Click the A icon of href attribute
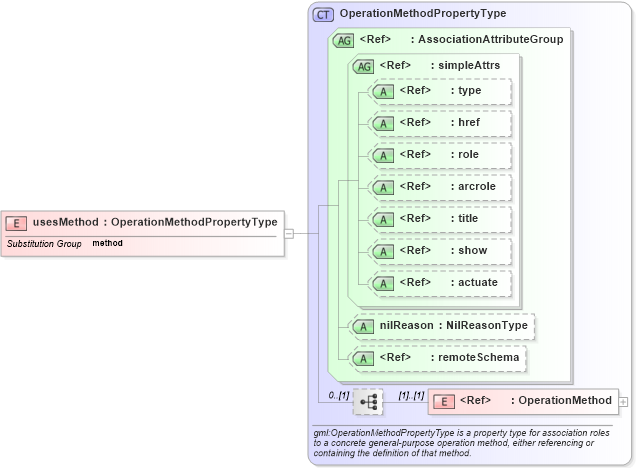The image size is (636, 468). [x=383, y=124]
